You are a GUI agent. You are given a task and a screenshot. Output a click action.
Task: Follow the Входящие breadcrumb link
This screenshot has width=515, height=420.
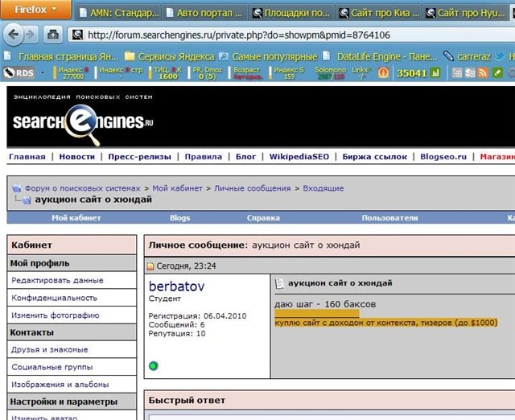[323, 188]
